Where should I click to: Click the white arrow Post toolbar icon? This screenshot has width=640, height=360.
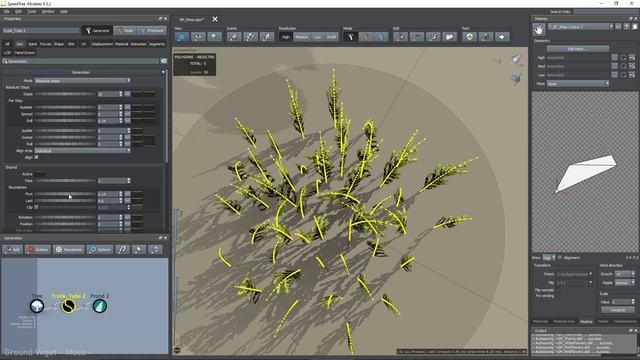502,37
